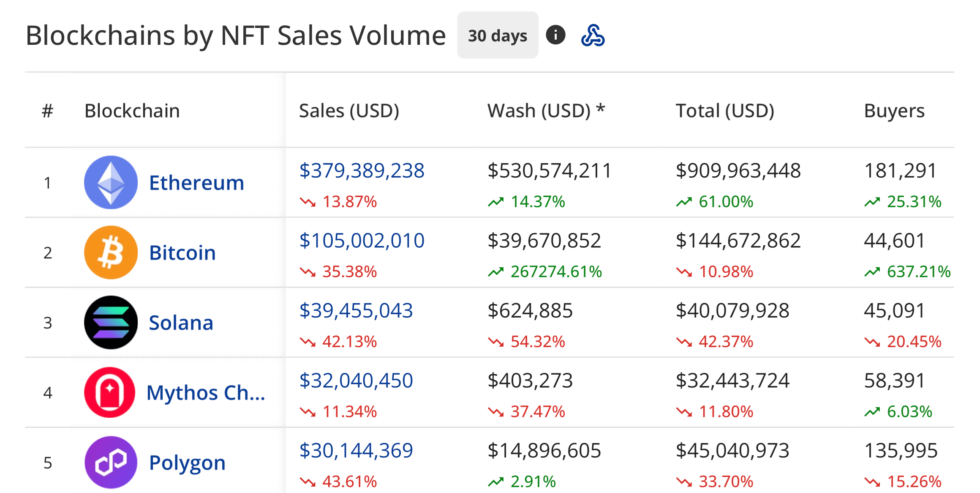The image size is (980, 493).
Task: Open the Mythos Ch... blockchain link
Action: [206, 393]
